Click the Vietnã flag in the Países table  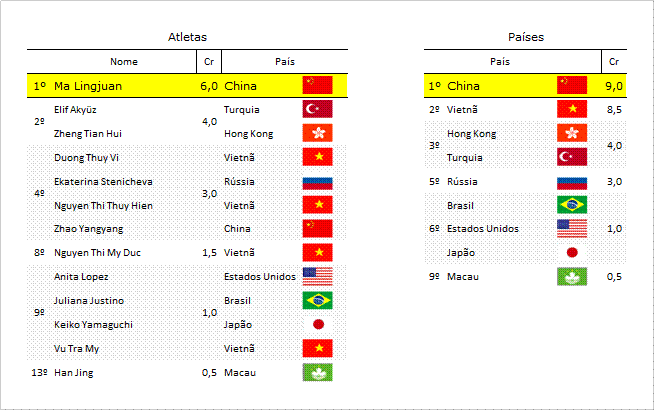pos(572,109)
